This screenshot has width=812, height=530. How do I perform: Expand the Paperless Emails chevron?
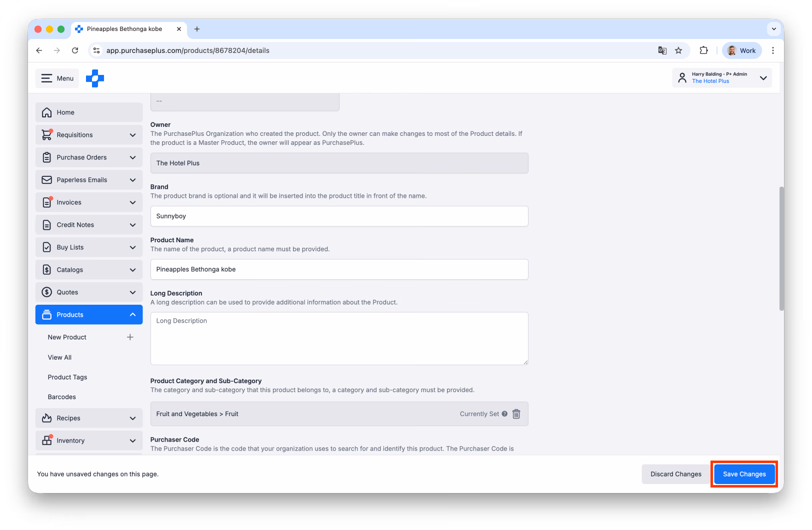pos(132,180)
